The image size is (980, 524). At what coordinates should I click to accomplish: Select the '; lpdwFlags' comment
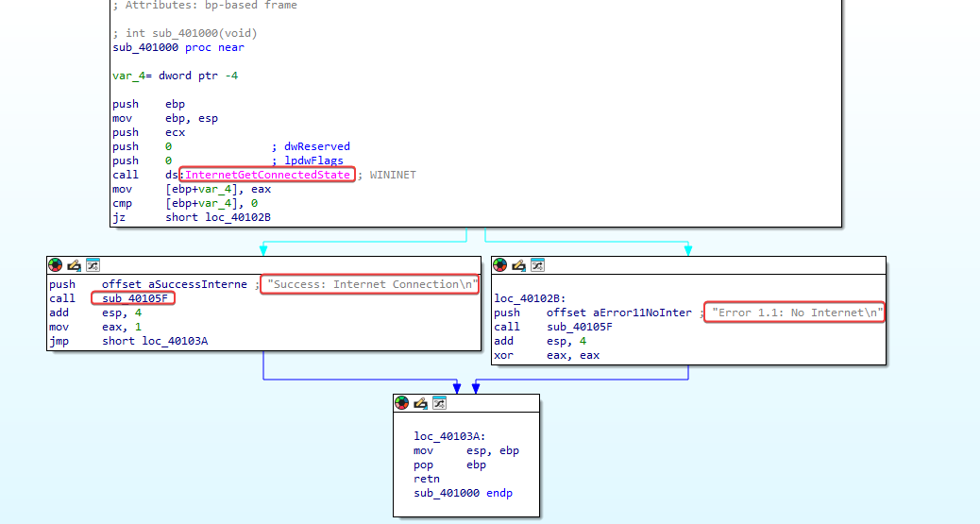pyautogui.click(x=308, y=161)
